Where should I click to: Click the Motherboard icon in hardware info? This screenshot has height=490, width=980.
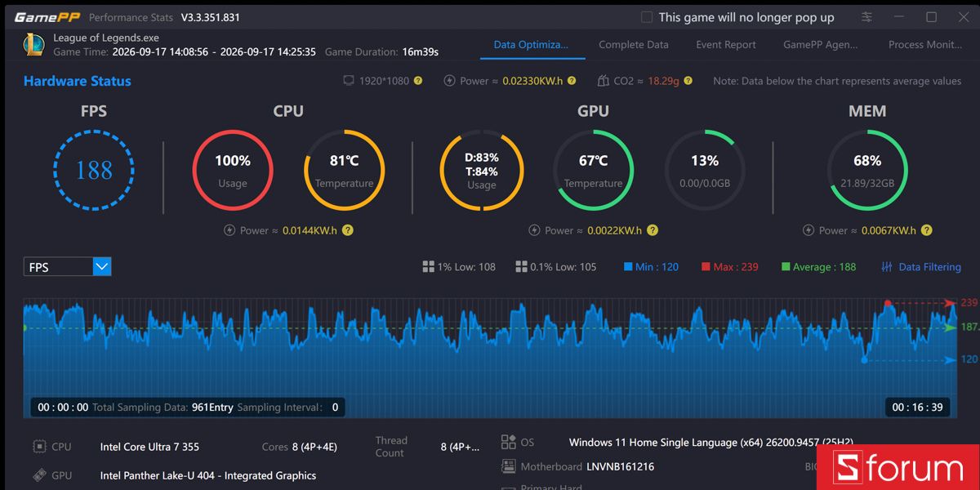(508, 466)
